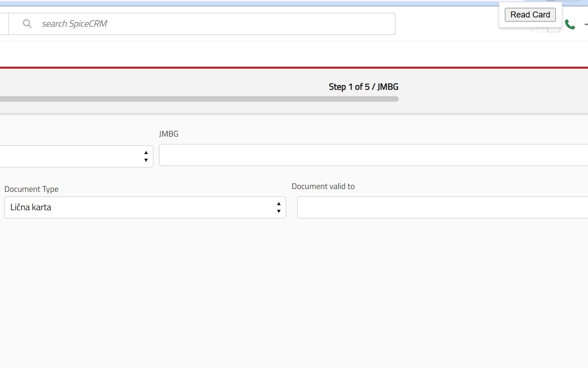Click the green phone icon

click(570, 24)
